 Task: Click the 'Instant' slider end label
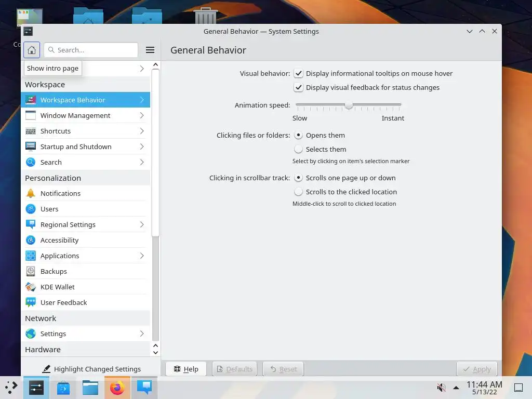click(393, 118)
